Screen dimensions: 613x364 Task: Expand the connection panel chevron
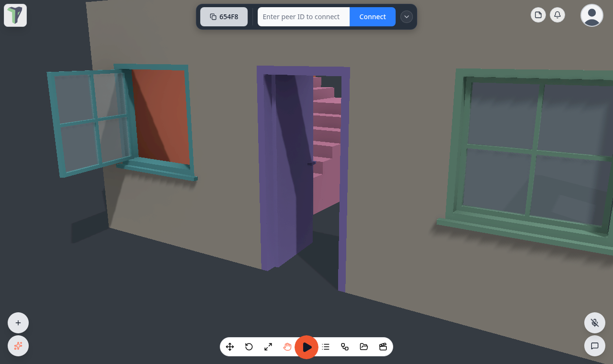pos(407,17)
